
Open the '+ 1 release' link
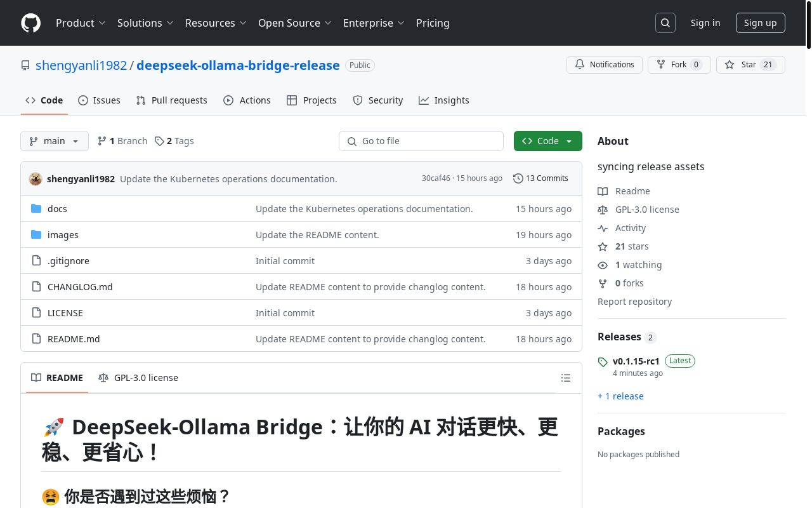click(620, 396)
